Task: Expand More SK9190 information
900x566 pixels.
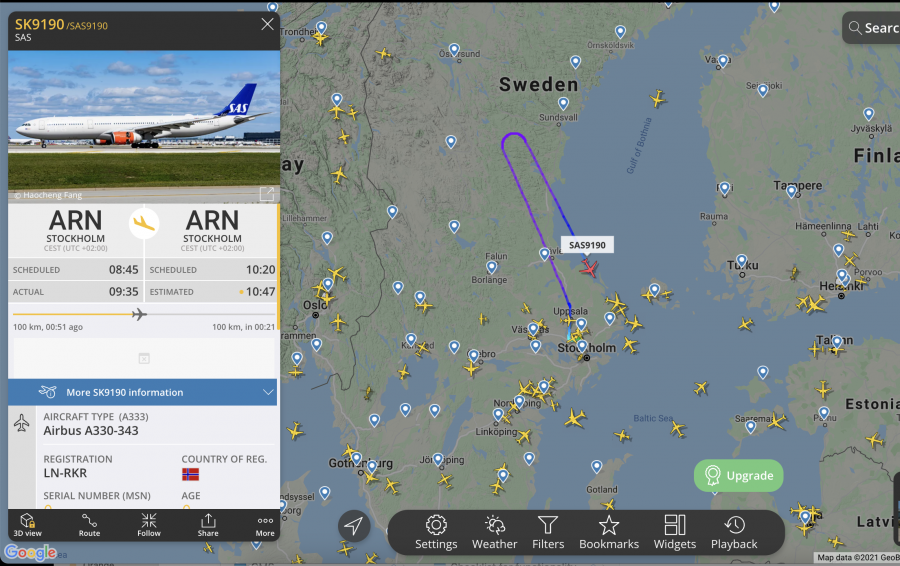Action: (142, 392)
